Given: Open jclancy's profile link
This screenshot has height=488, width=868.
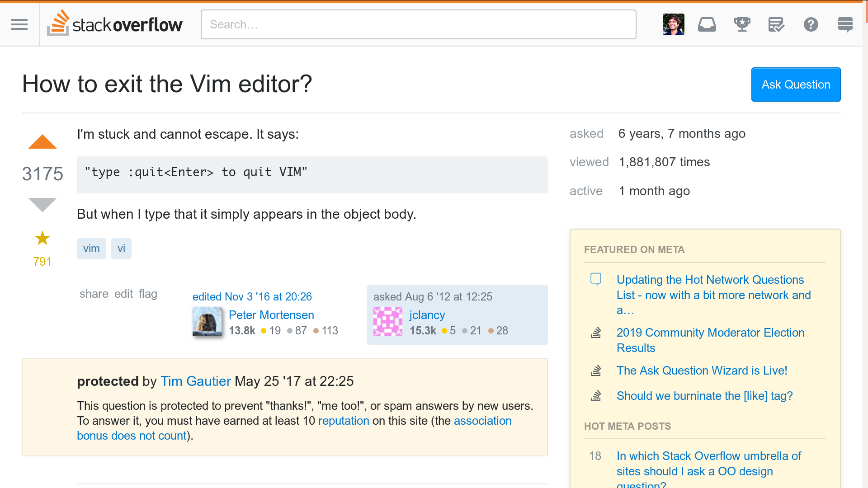Looking at the screenshot, I should pyautogui.click(x=427, y=315).
